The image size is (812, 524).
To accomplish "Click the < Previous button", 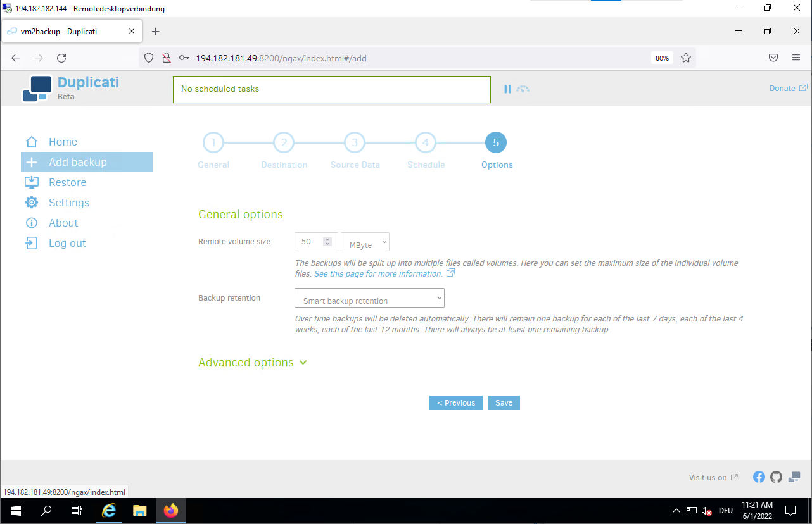I will pyautogui.click(x=456, y=403).
